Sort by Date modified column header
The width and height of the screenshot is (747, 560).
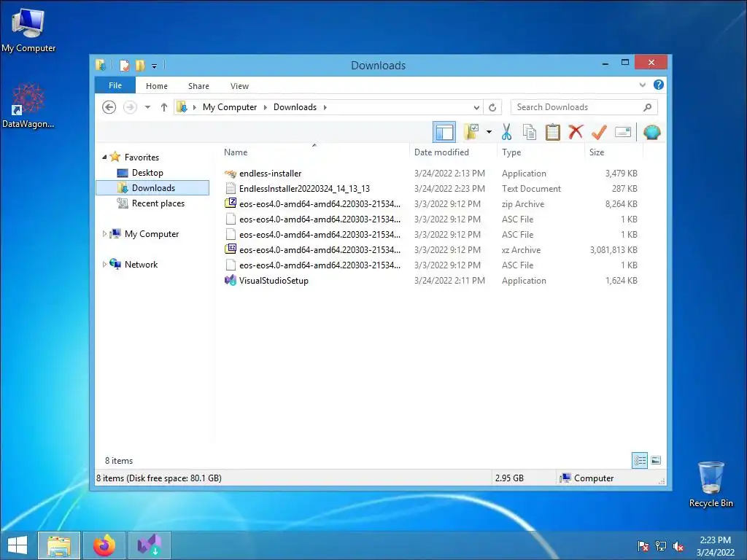(441, 152)
